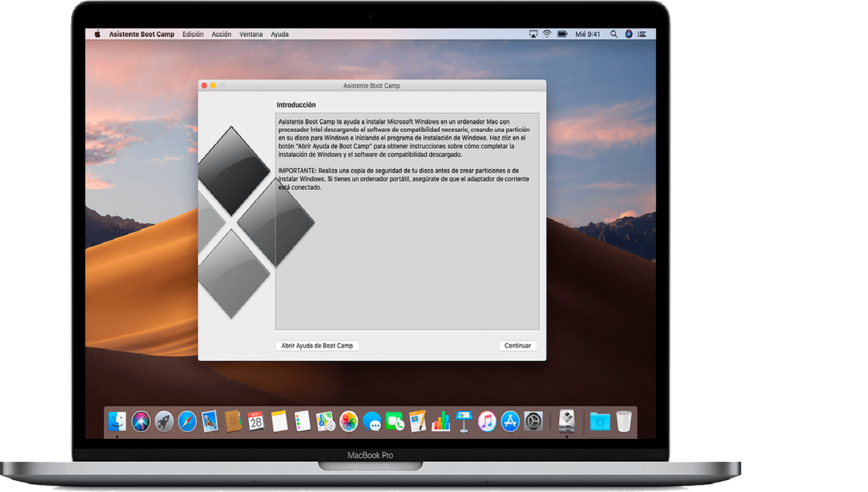Image resolution: width=868 pixels, height=492 pixels.
Task: Click the Continuar button
Action: point(517,346)
